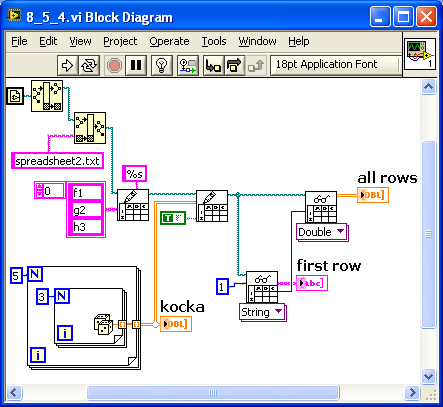Click the Run arrow button
Viewport: 443px width, 407px height.
tap(68, 65)
